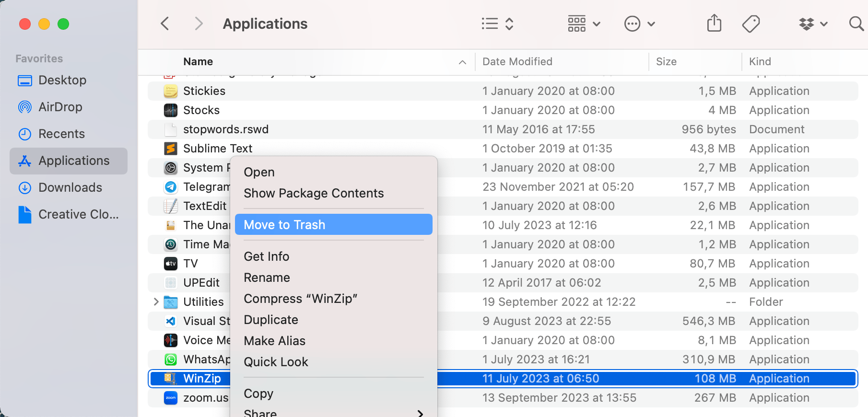Click the Stickies app icon
Viewport: 868px width, 417px height.
pos(171,91)
